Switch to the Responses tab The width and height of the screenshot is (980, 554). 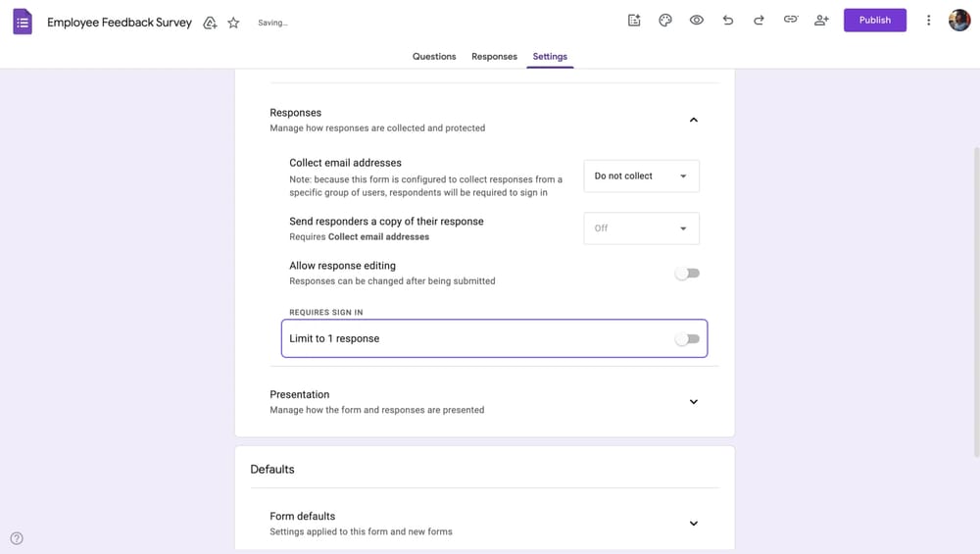[x=494, y=56]
